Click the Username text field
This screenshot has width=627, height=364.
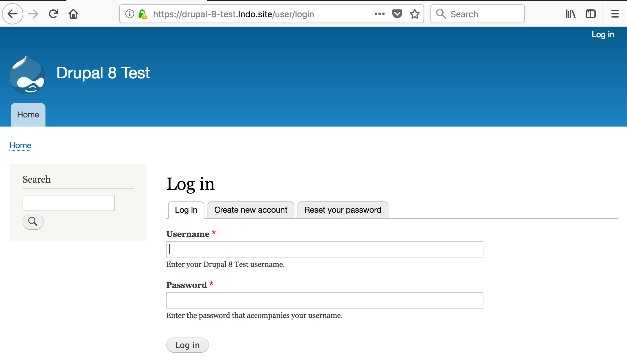coord(325,249)
